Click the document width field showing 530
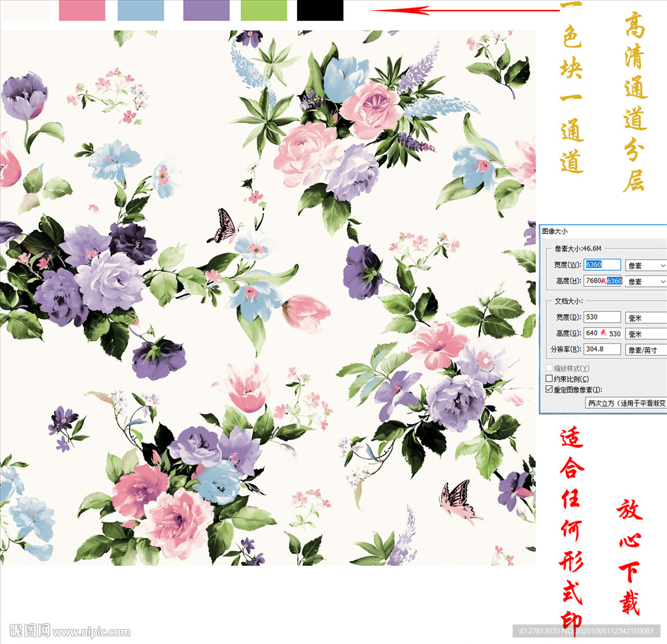 (602, 317)
